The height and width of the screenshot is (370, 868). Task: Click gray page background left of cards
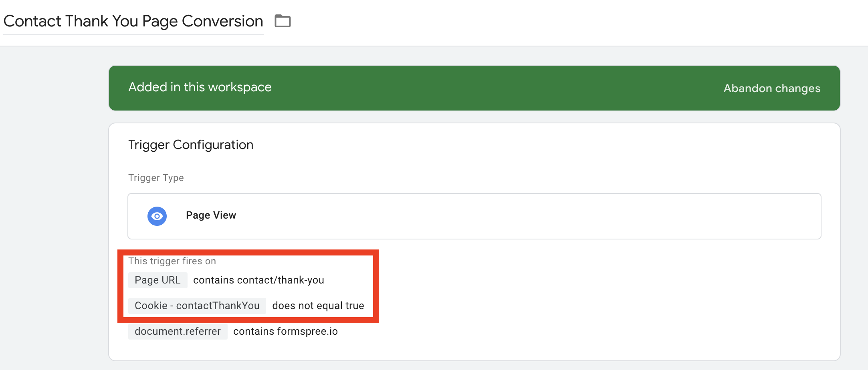(x=52, y=200)
